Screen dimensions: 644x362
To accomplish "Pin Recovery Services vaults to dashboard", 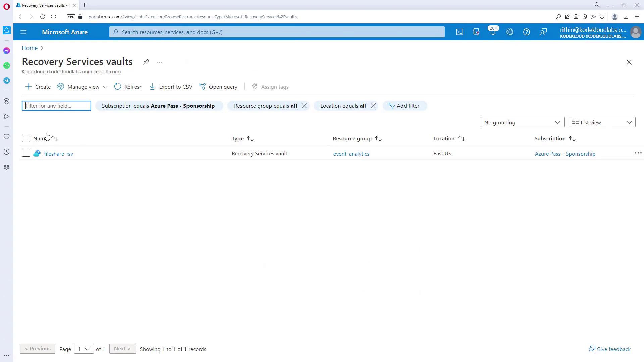I will tap(146, 62).
